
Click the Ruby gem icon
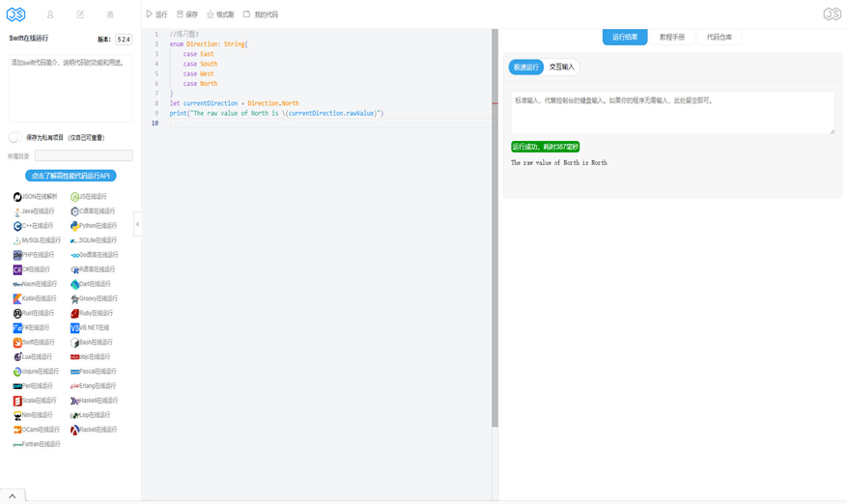(74, 314)
